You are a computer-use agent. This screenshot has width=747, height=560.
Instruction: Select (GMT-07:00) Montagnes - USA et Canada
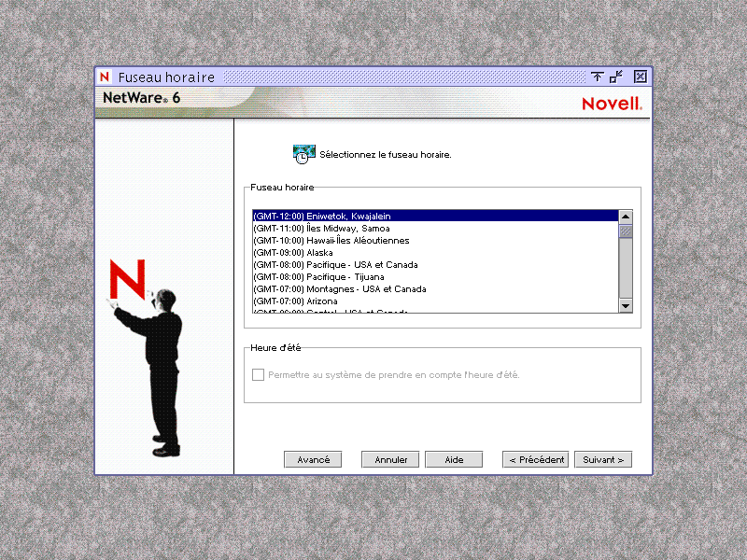coord(435,289)
